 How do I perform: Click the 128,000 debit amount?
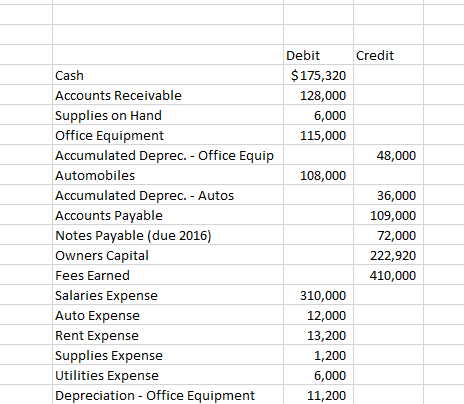[318, 95]
